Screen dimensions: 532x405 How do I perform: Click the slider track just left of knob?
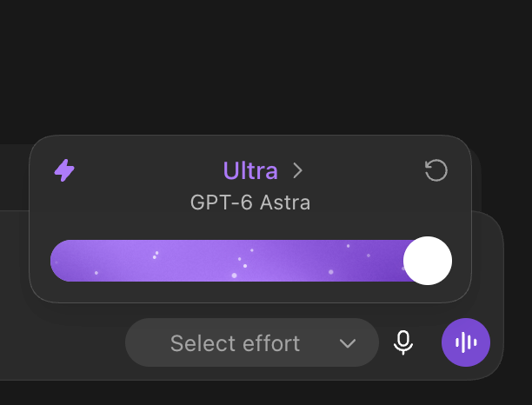coord(394,261)
